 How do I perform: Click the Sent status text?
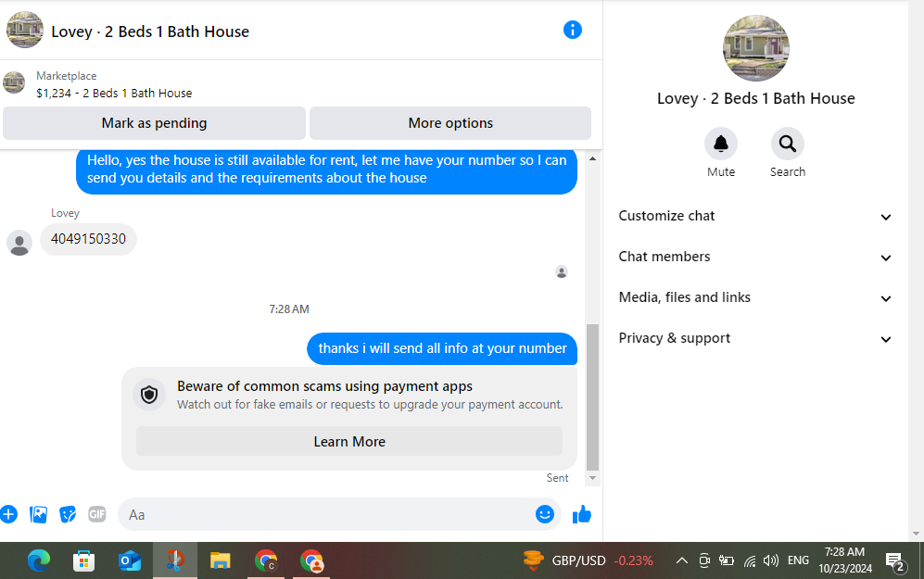(557, 478)
